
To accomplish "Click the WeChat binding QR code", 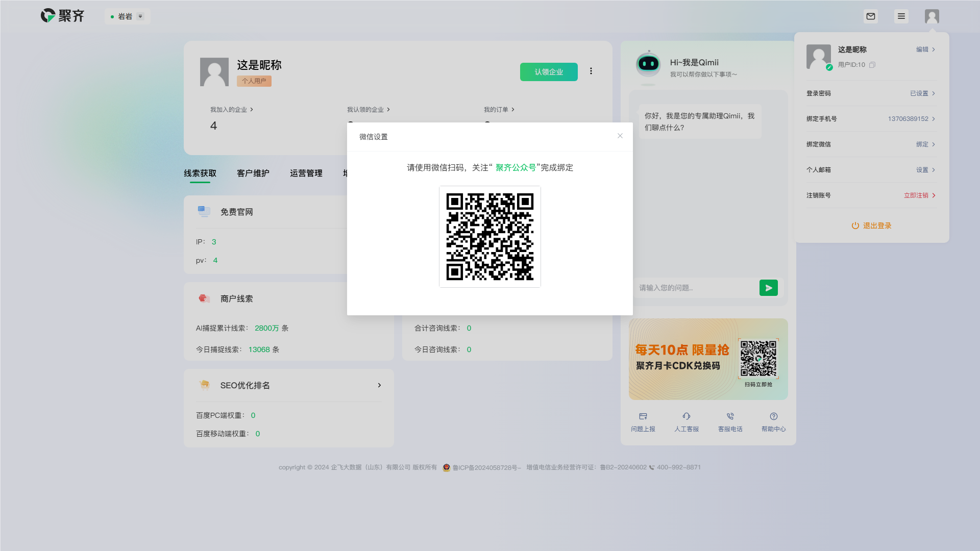I will (490, 237).
